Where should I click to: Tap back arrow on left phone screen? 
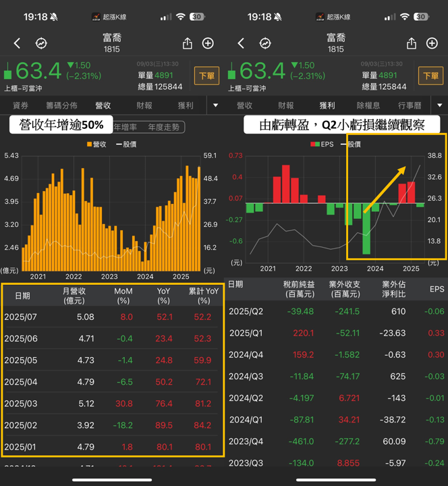coord(18,43)
